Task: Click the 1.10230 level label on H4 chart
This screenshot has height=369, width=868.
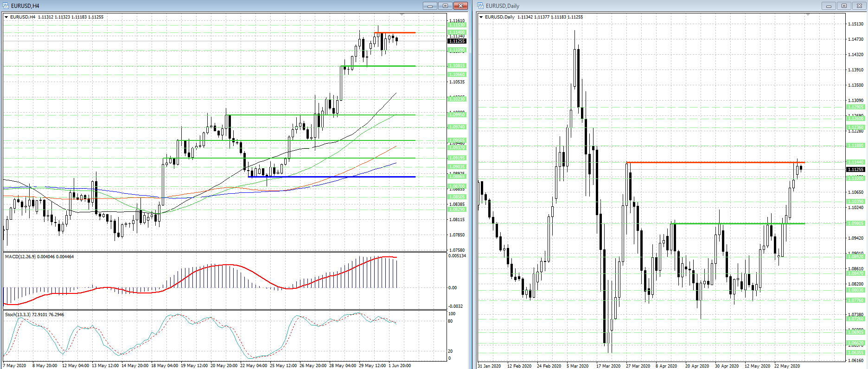Action: (x=457, y=99)
